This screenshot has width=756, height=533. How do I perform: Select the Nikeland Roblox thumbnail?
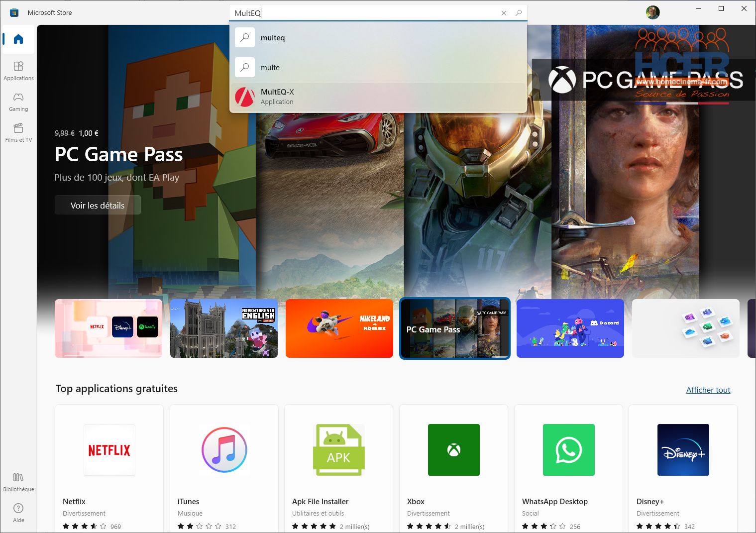pos(339,328)
